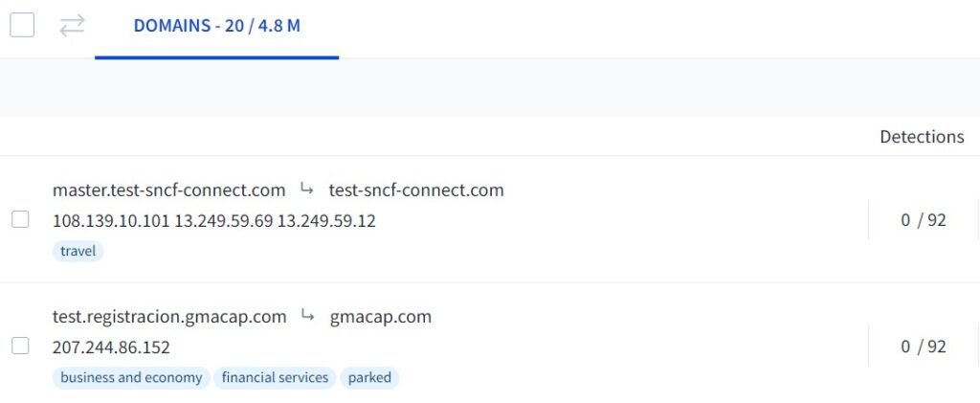This screenshot has width=980, height=403.
Task: Click the financial services tag
Action: pyautogui.click(x=275, y=377)
